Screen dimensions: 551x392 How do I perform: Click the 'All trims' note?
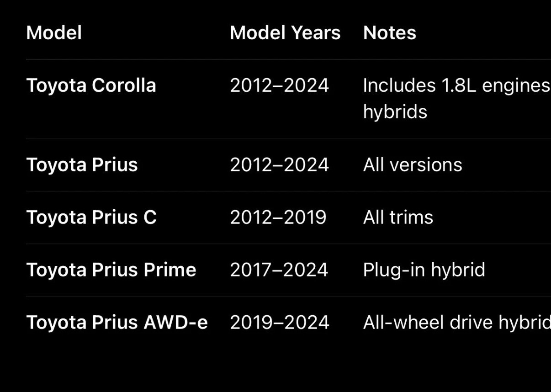398,217
